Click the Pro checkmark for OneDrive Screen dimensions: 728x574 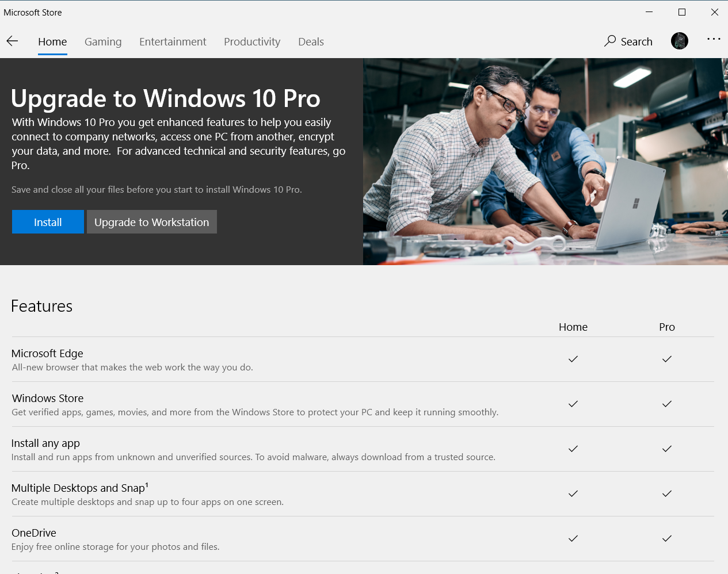tap(666, 539)
